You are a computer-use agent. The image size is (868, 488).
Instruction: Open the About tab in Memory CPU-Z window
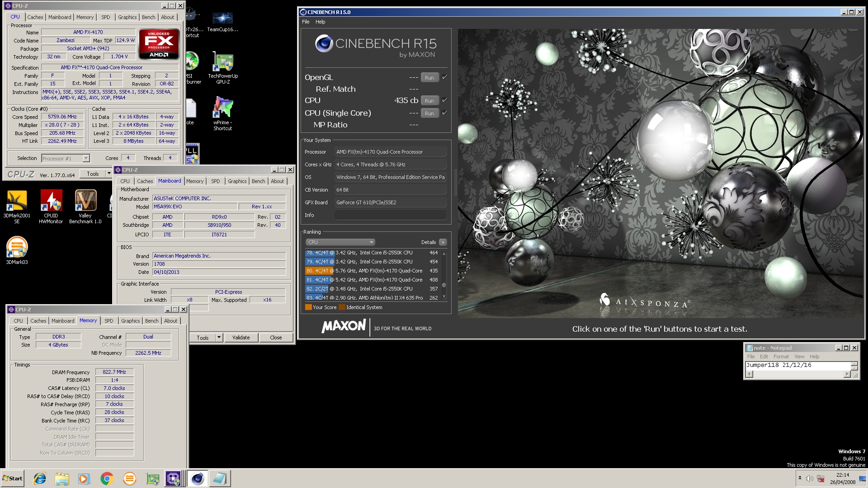170,321
